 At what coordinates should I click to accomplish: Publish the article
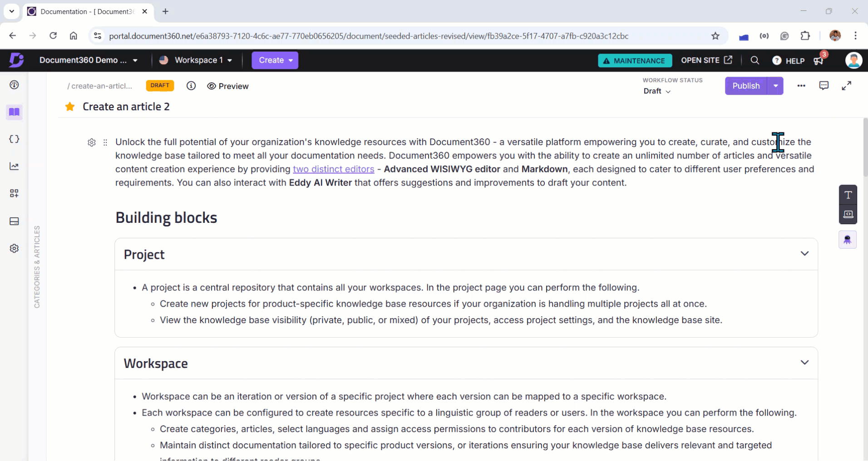pyautogui.click(x=746, y=86)
